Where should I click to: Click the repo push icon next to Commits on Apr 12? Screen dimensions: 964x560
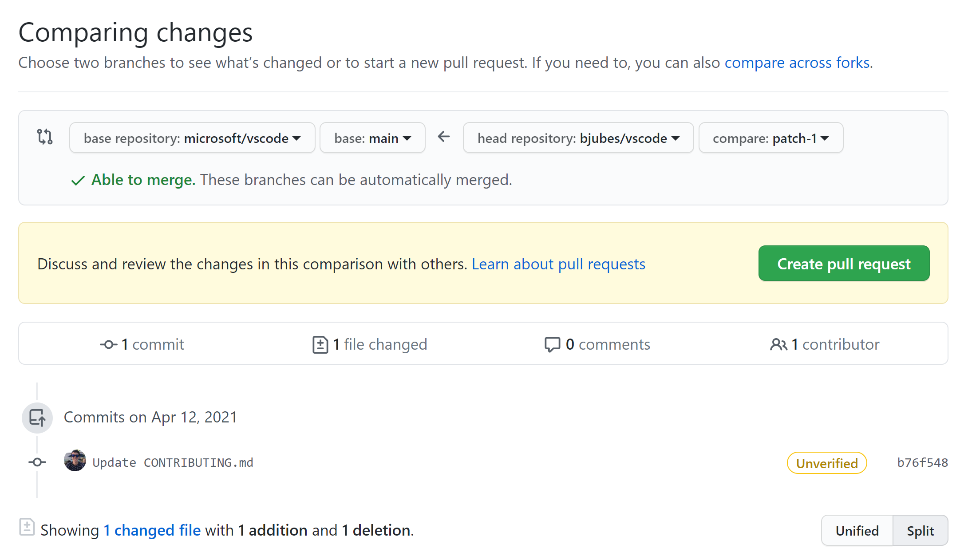tap(37, 418)
